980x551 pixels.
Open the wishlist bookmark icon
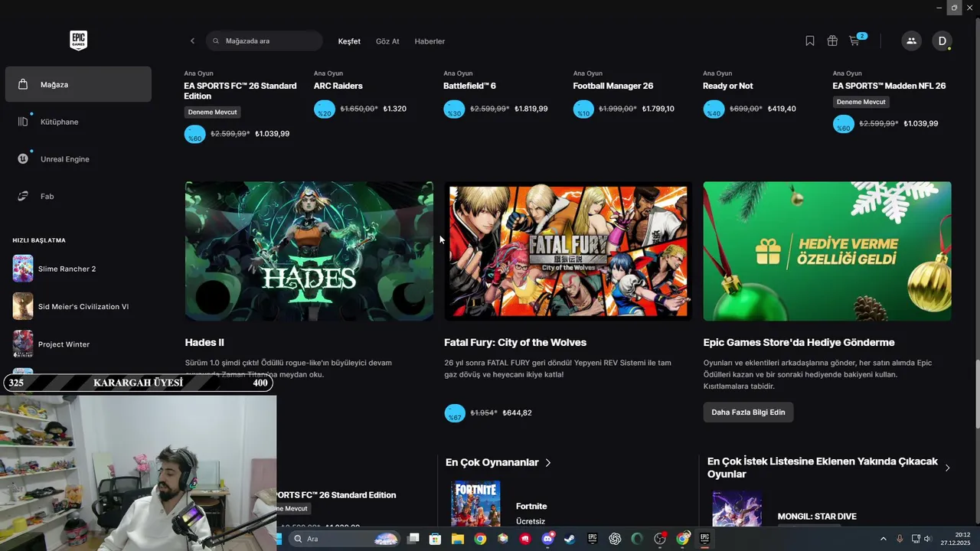point(810,41)
